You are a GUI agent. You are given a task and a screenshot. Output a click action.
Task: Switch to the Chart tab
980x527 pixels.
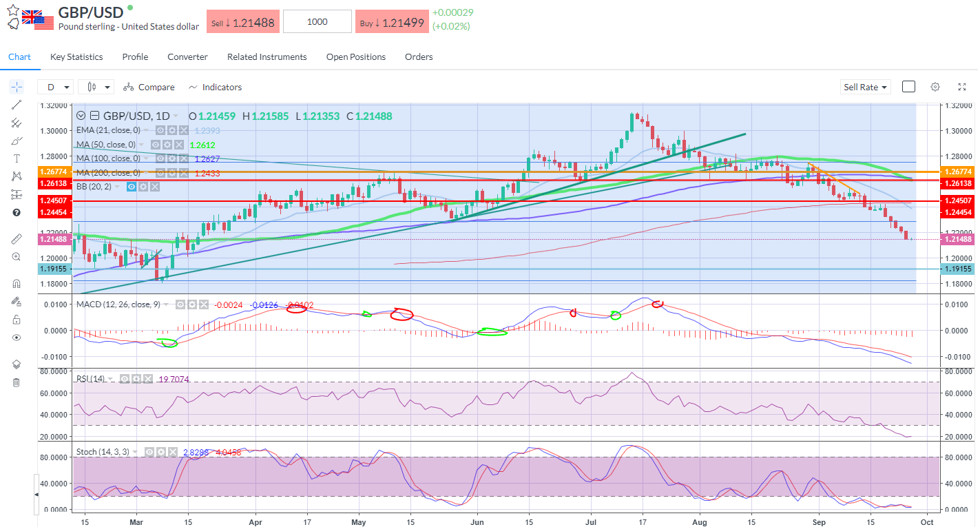[x=19, y=56]
